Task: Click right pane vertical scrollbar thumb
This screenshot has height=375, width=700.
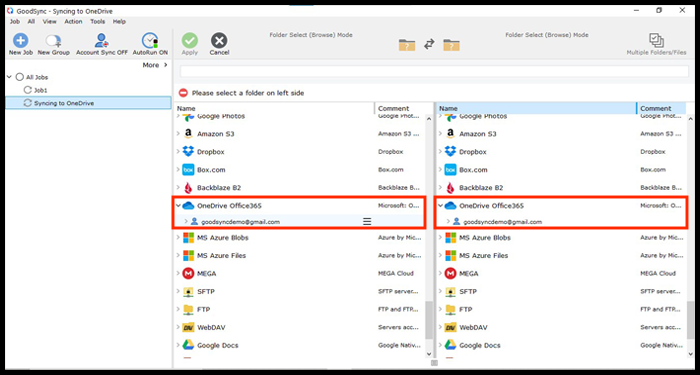Action: point(691,320)
